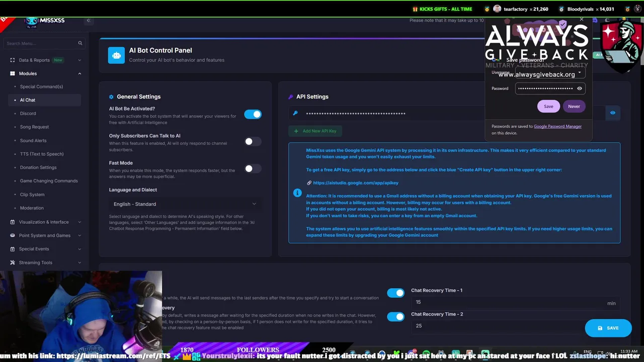The height and width of the screenshot is (362, 644).
Task: Expand Point System and Games chevron
Action: click(79, 235)
